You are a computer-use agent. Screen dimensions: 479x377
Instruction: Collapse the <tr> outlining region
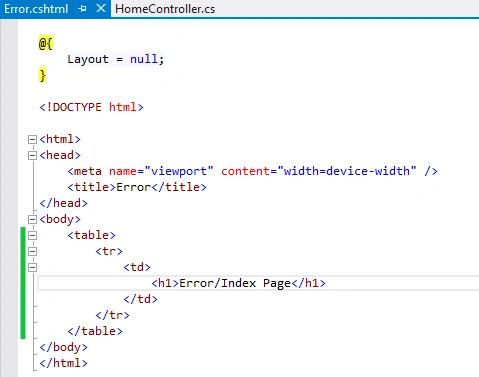click(32, 251)
